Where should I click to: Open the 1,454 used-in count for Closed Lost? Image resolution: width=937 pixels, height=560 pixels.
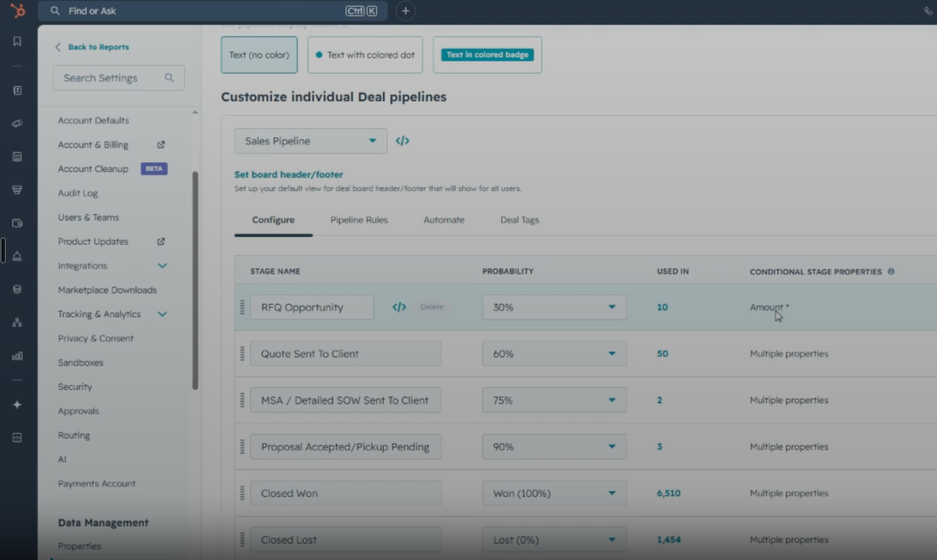[x=669, y=540]
